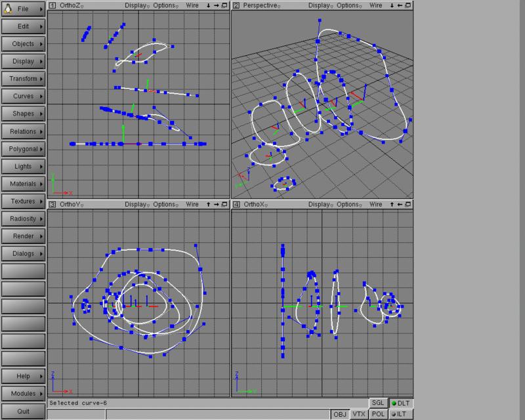Open Display dropdown in OrthoZ viewport header
This screenshot has height=420, width=525.
[137, 5]
